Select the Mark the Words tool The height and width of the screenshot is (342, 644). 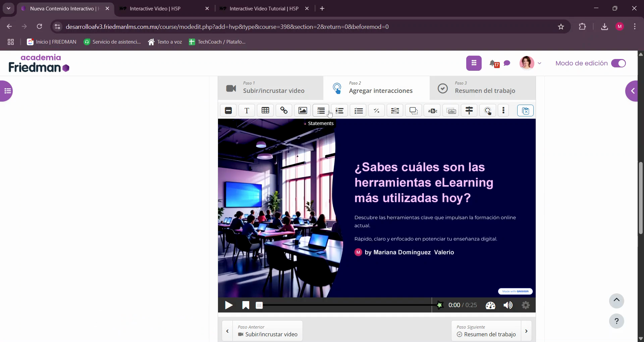pyautogui.click(x=432, y=111)
